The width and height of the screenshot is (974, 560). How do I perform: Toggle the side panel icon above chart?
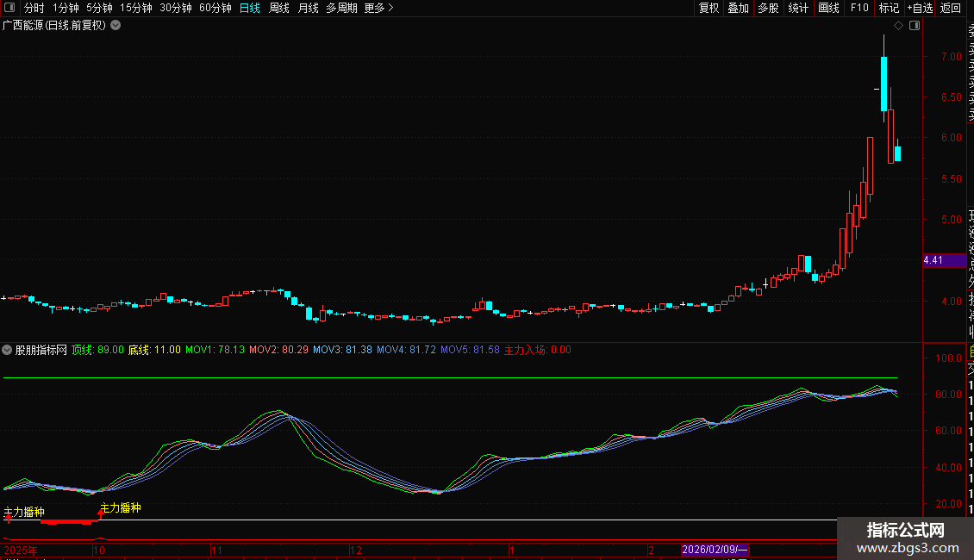[915, 26]
